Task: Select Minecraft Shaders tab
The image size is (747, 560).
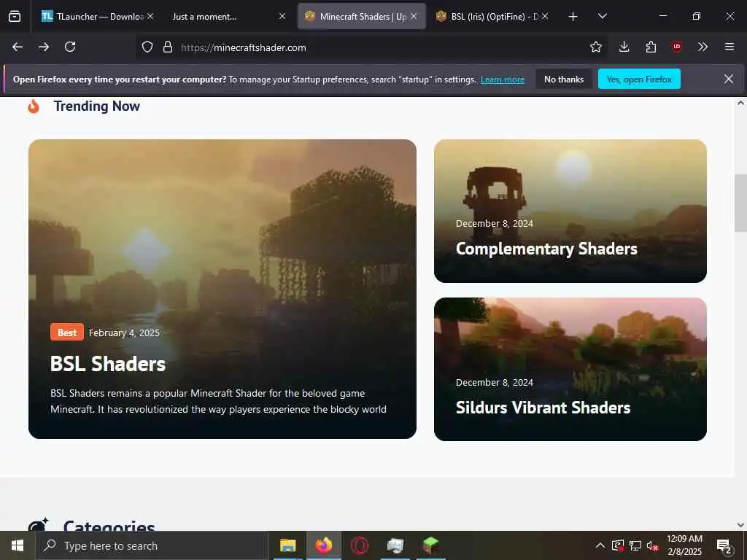Action: coord(363,17)
